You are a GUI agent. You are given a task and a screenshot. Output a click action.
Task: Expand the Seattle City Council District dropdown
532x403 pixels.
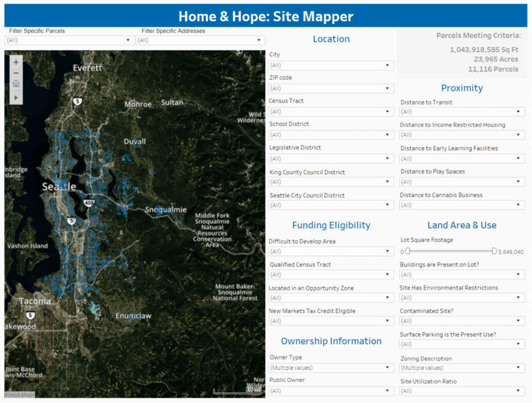point(388,205)
